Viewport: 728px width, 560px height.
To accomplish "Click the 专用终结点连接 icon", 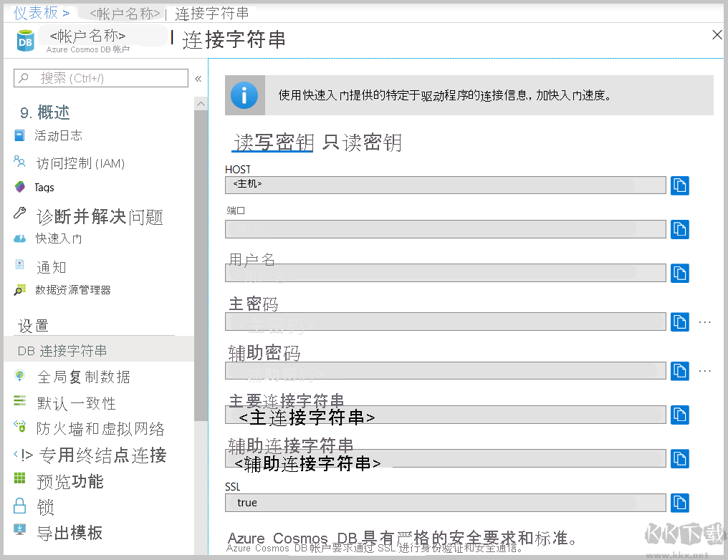I will [x=23, y=455].
